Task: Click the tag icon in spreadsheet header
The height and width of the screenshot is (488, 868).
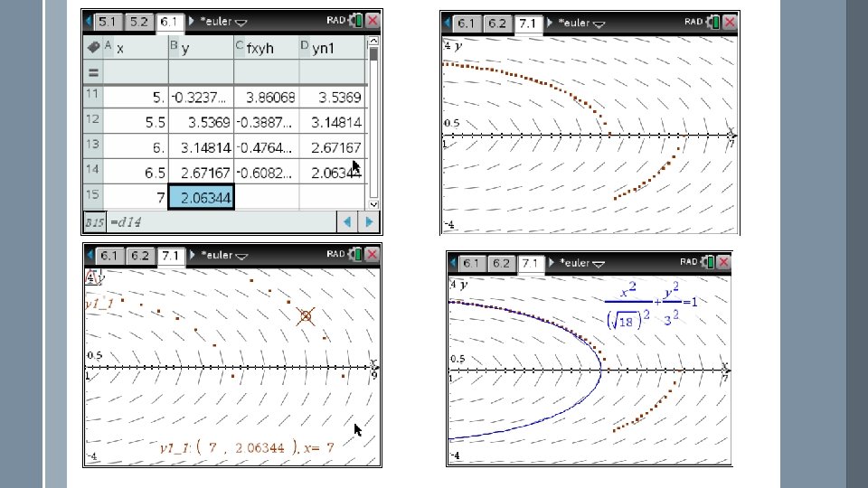Action: (93, 48)
